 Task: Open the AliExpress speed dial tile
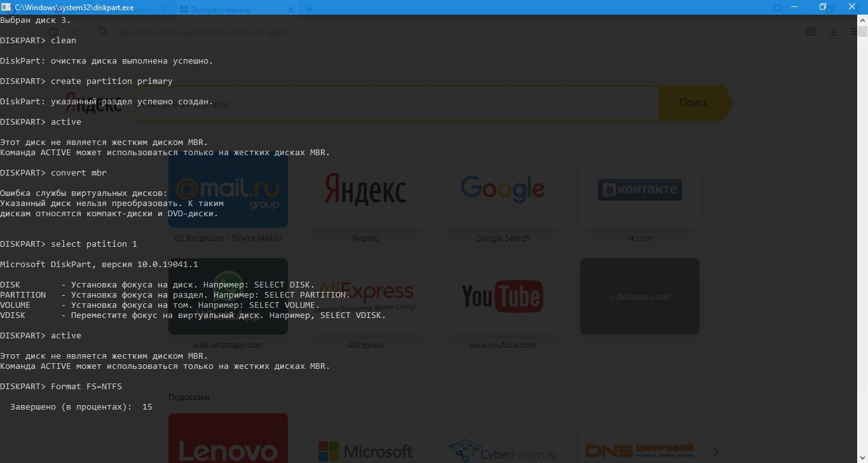(x=365, y=296)
